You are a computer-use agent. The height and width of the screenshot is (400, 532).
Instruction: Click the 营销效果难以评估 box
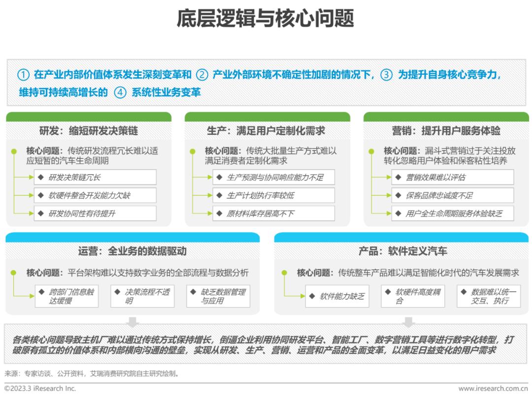point(452,177)
